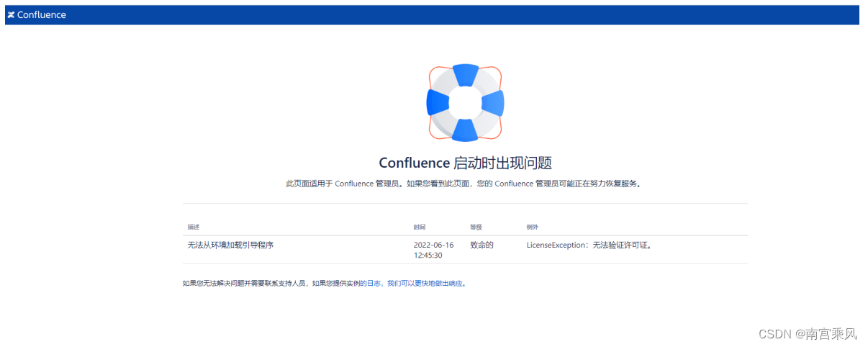Click the 2022-06-16 timestamp cell
This screenshot has height=347, width=868.
coord(434,250)
